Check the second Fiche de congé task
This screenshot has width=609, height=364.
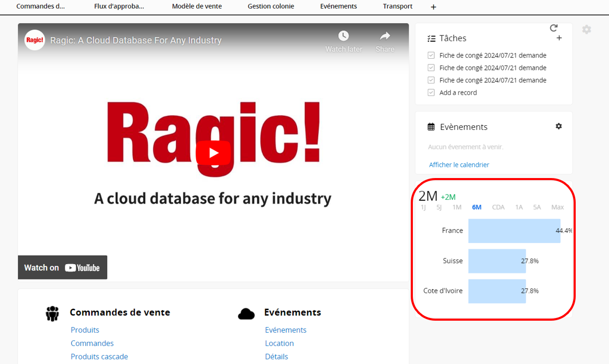(x=431, y=68)
